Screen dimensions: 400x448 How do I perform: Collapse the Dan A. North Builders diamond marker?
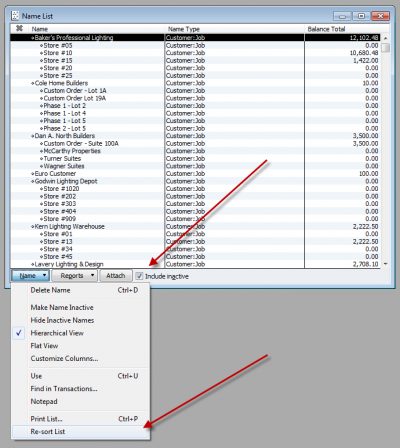click(33, 136)
